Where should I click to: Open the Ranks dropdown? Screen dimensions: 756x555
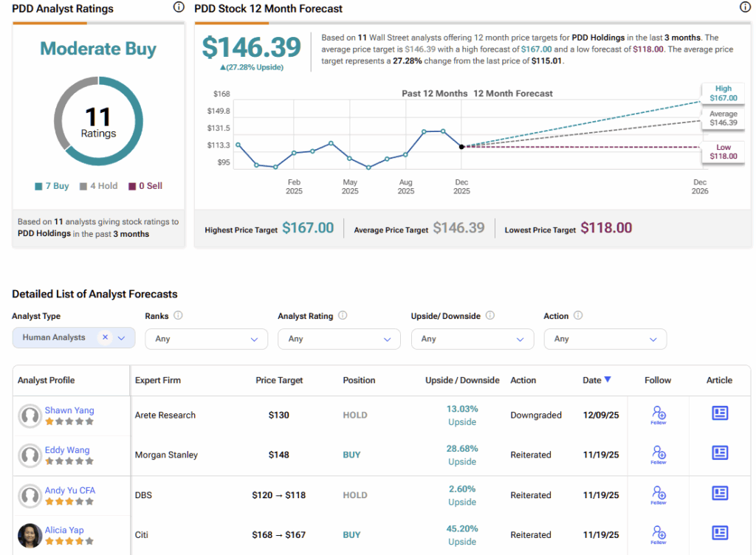pos(206,339)
